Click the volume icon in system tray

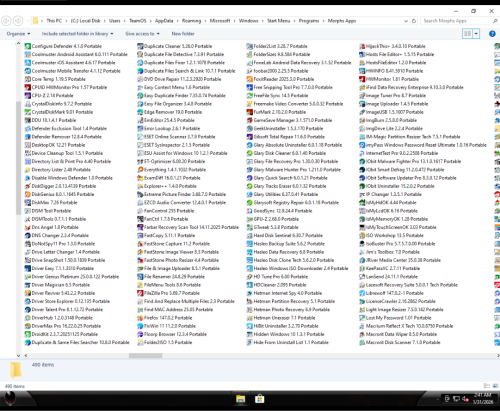pyautogui.click(x=465, y=399)
